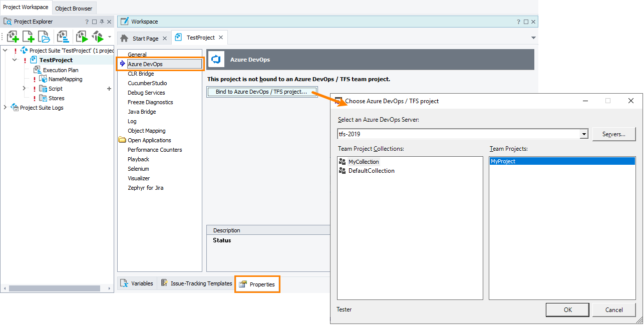Click the Issue-Tracking Templates tab icon
This screenshot has height=325, width=644.
tap(164, 283)
